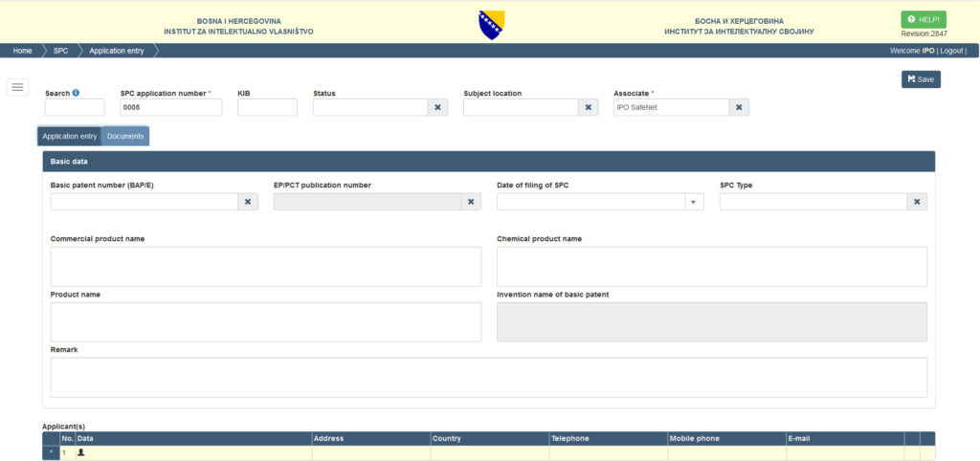Viewport: 980px width, 461px height.
Task: Open the Subject location combo box
Action: pyautogui.click(x=522, y=107)
